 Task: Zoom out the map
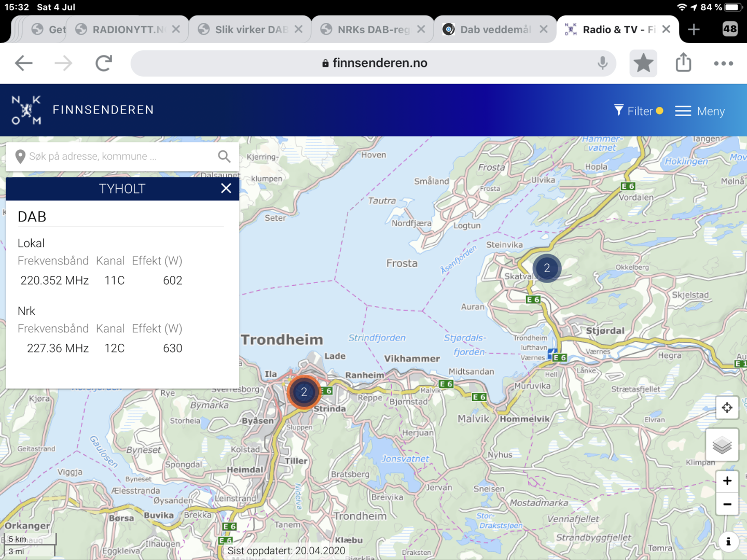(x=727, y=504)
